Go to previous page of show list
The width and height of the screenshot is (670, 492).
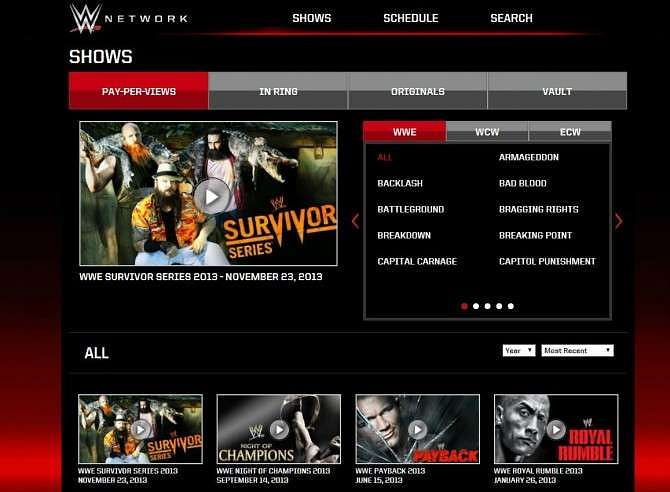tap(355, 221)
